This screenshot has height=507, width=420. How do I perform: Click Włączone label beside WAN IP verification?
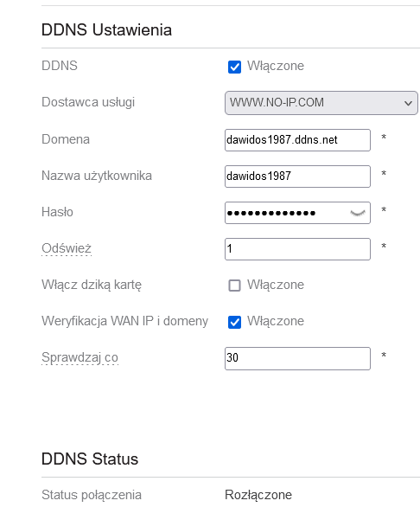pyautogui.click(x=276, y=321)
